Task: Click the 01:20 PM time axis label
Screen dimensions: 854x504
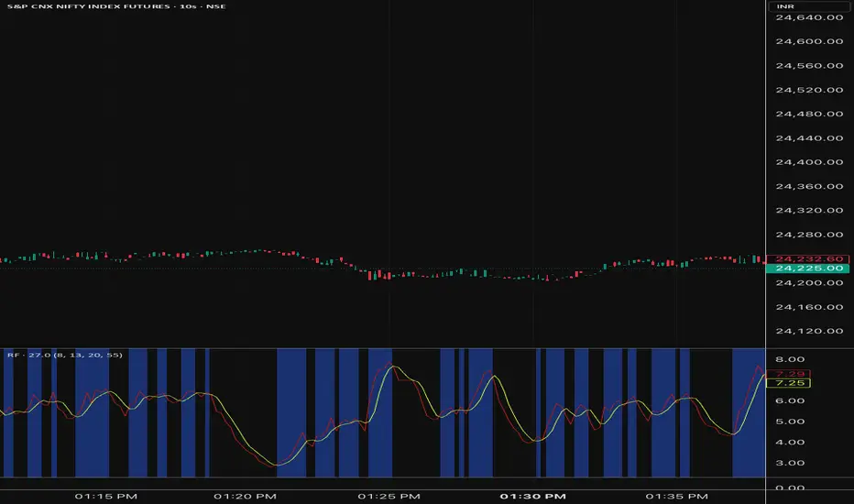Action: (245, 497)
